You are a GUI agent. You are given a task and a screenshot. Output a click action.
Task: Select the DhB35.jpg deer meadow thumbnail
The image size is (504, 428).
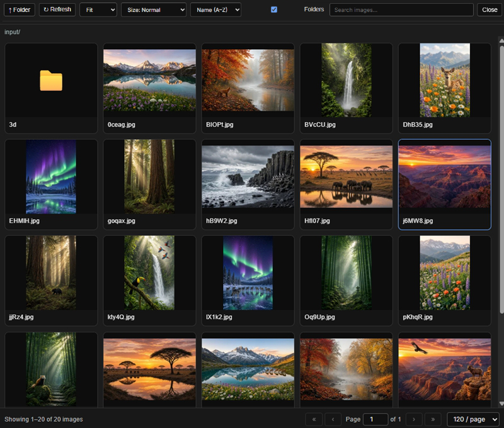[x=445, y=80]
